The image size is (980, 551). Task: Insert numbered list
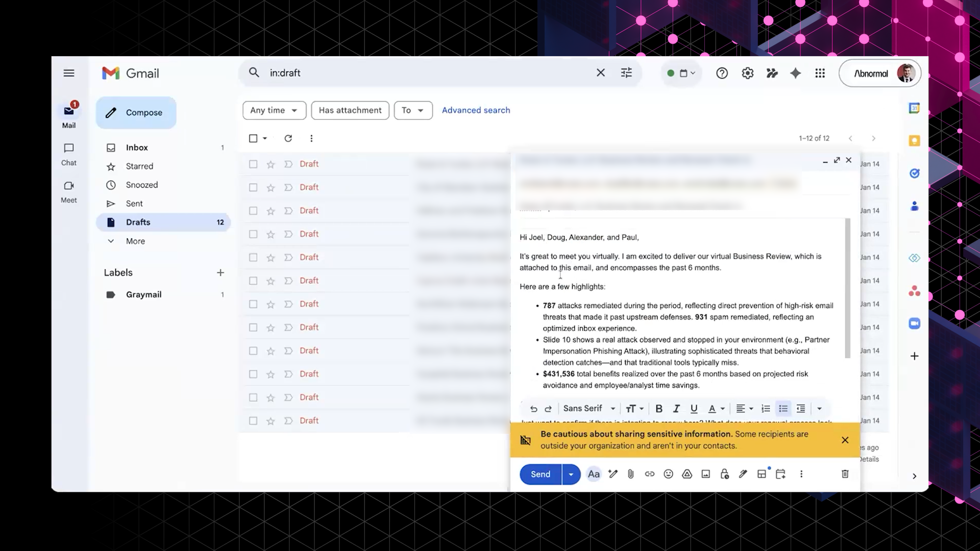tap(766, 409)
